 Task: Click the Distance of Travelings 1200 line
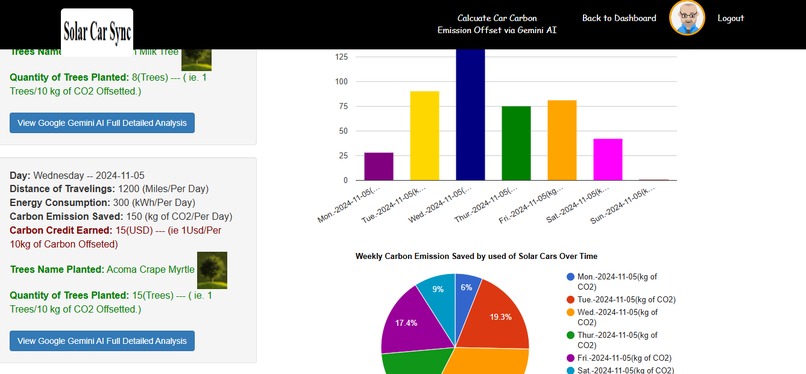pyautogui.click(x=109, y=189)
